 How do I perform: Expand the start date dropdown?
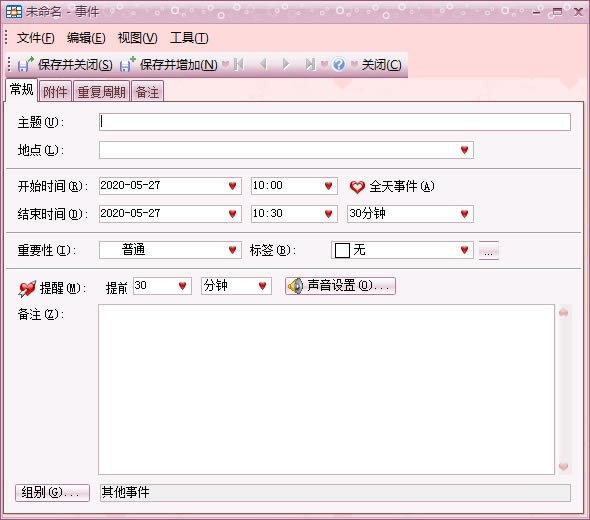coord(233,186)
